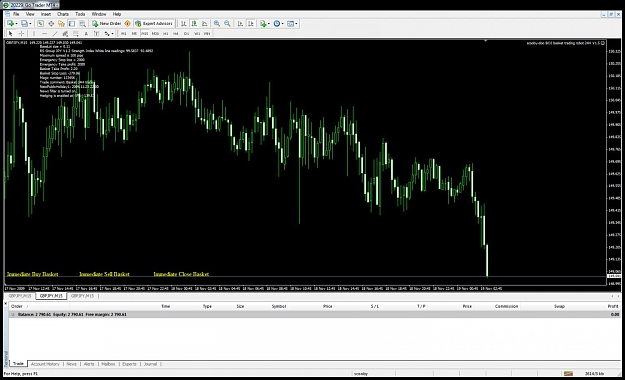625x380 pixels.
Task: Open the Templates toolbar icon
Action: 291,24
